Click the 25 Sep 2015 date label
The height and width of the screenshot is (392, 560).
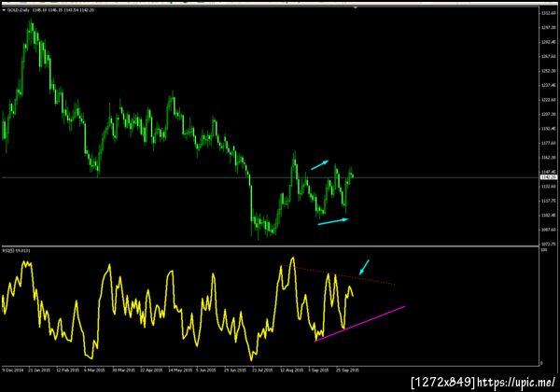coord(347,371)
